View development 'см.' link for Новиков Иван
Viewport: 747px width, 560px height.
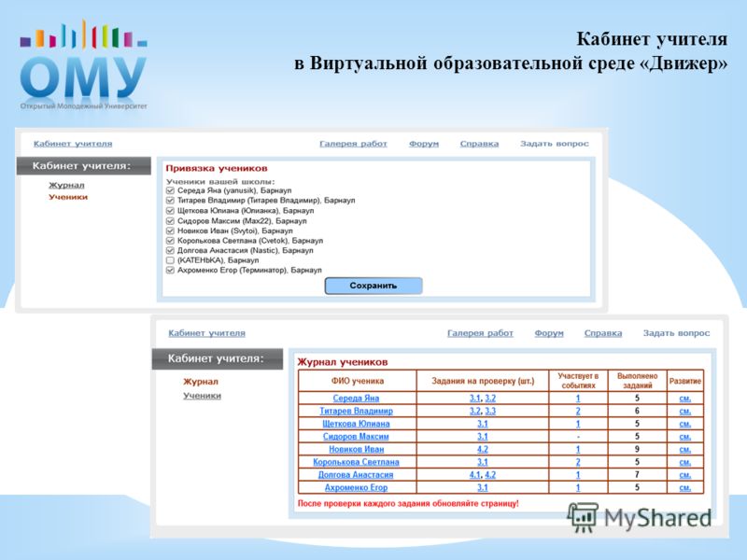pyautogui.click(x=685, y=449)
